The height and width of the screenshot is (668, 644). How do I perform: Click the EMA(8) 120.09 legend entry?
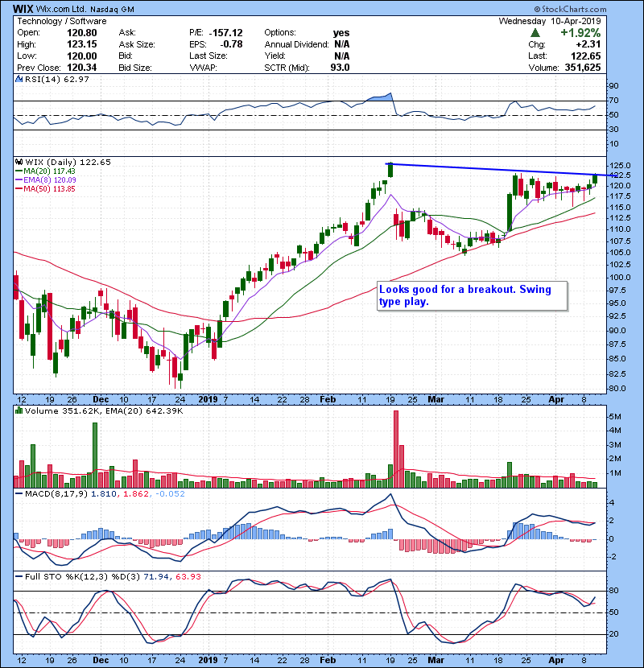pos(46,179)
